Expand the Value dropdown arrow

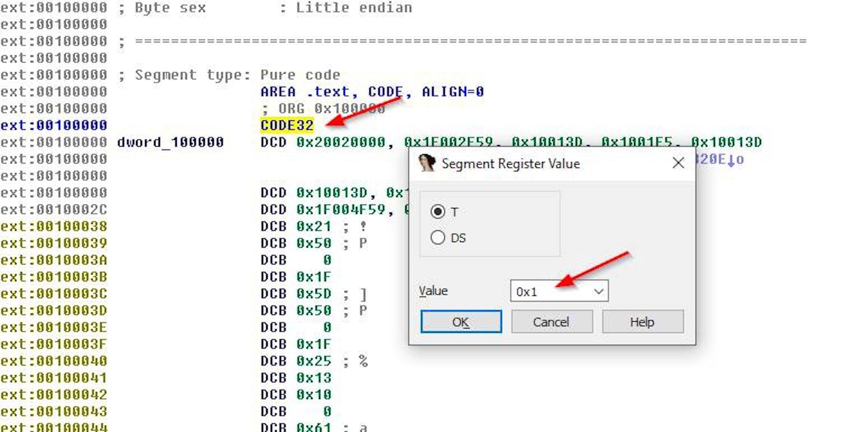pos(599,291)
